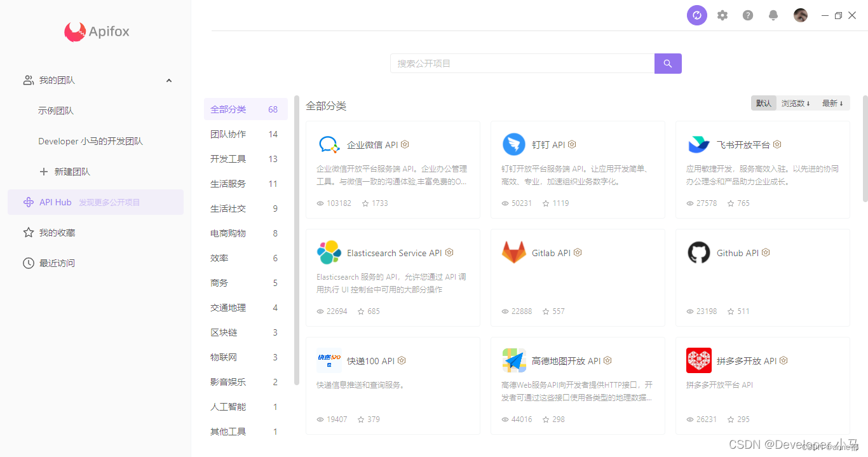Click verified badge next to 企业微信 API
This screenshot has width=868, height=457.
405,145
